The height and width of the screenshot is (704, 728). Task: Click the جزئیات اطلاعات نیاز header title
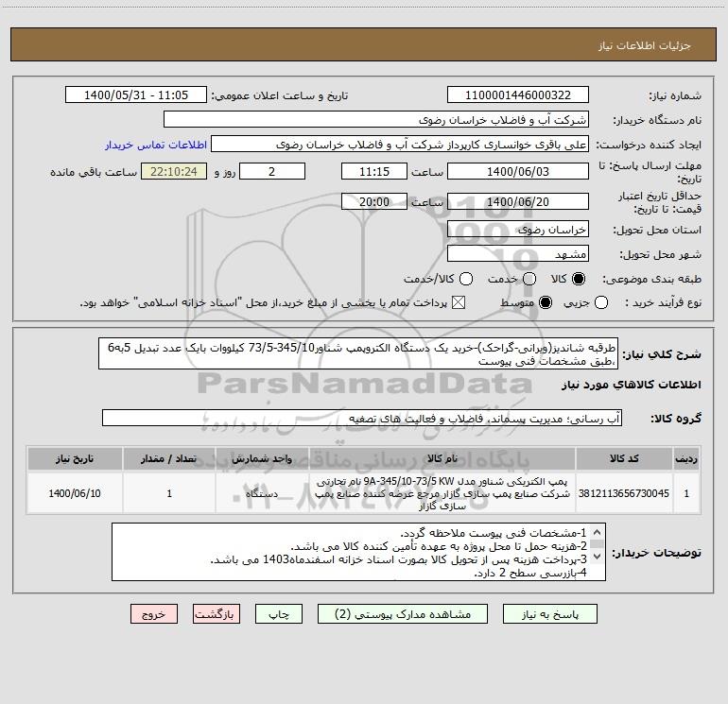(645, 45)
